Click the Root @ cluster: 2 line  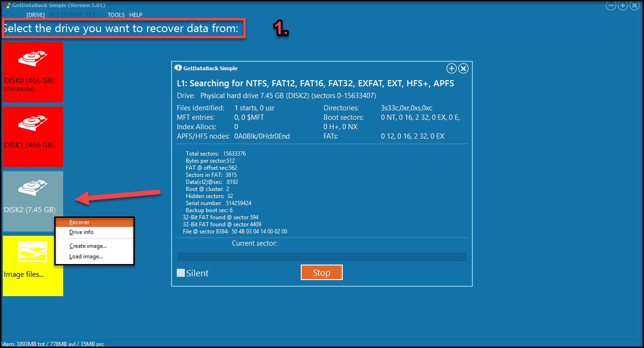click(207, 189)
